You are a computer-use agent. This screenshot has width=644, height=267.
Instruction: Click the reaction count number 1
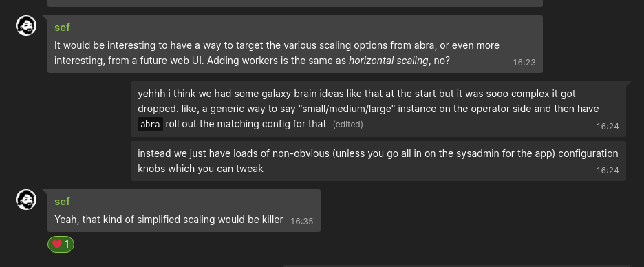67,245
